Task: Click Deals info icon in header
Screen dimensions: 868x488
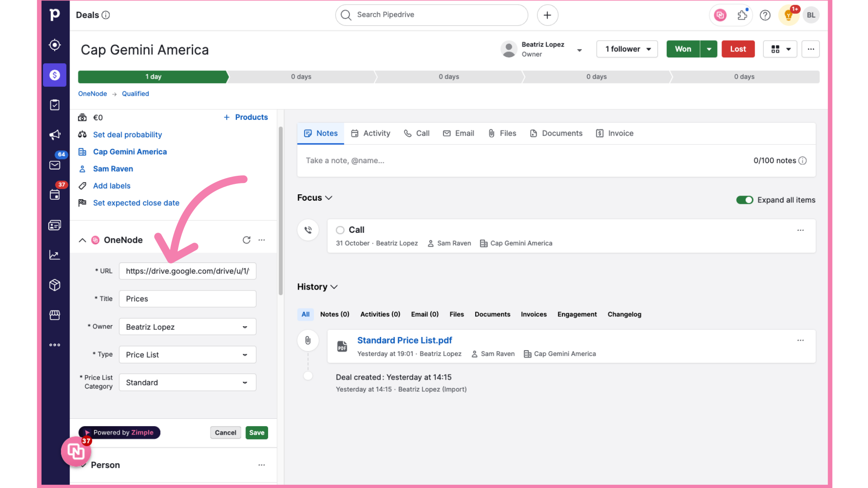Action: (x=106, y=15)
